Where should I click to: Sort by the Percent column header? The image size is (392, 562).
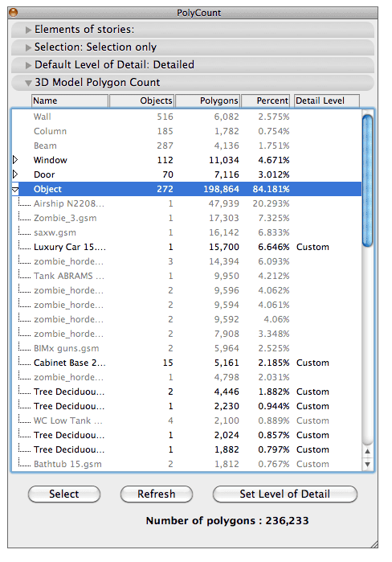[x=266, y=101]
